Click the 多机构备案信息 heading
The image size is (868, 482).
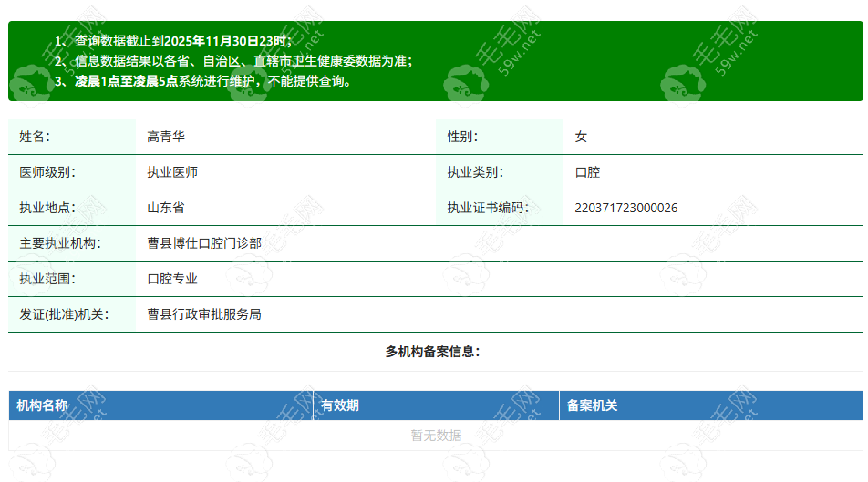click(432, 352)
